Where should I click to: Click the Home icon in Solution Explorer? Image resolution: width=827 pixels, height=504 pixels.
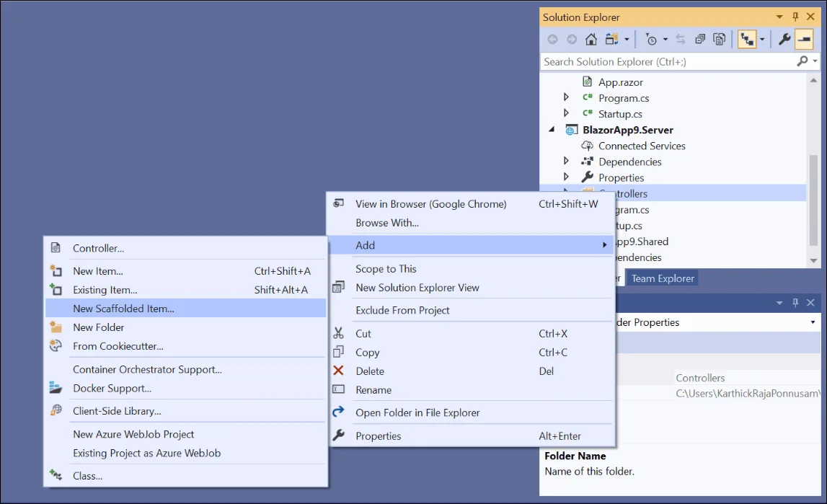591,39
